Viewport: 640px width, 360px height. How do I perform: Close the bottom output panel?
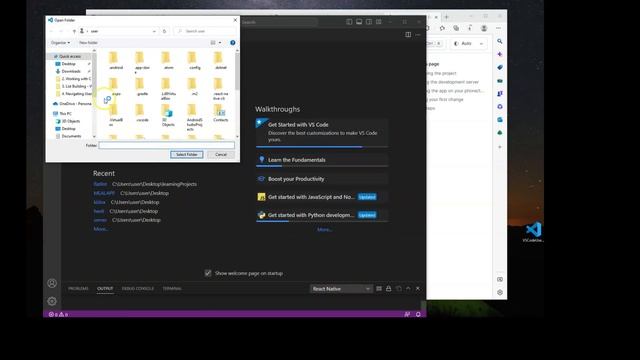point(418,289)
